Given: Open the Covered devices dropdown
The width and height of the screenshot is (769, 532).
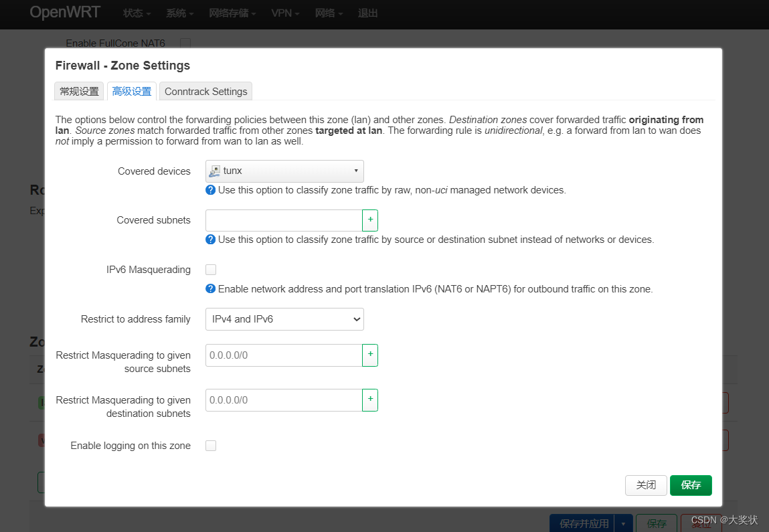Looking at the screenshot, I should [284, 171].
